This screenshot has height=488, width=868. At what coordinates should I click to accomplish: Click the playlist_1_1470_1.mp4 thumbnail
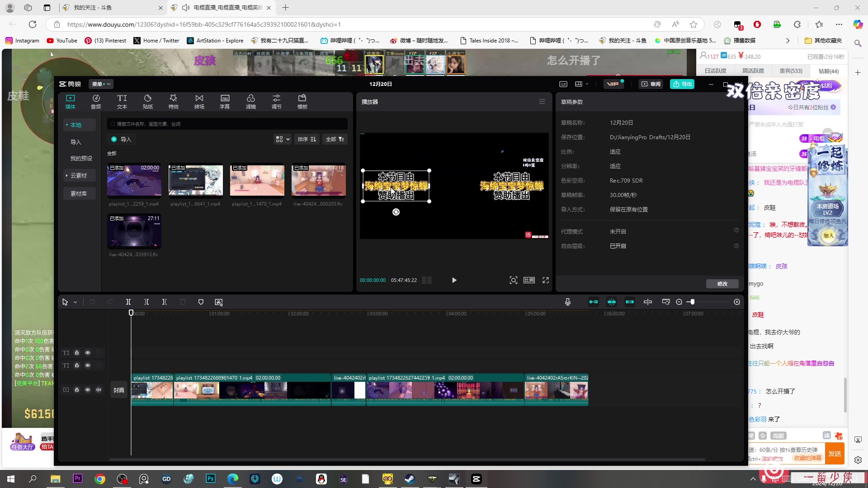point(256,180)
